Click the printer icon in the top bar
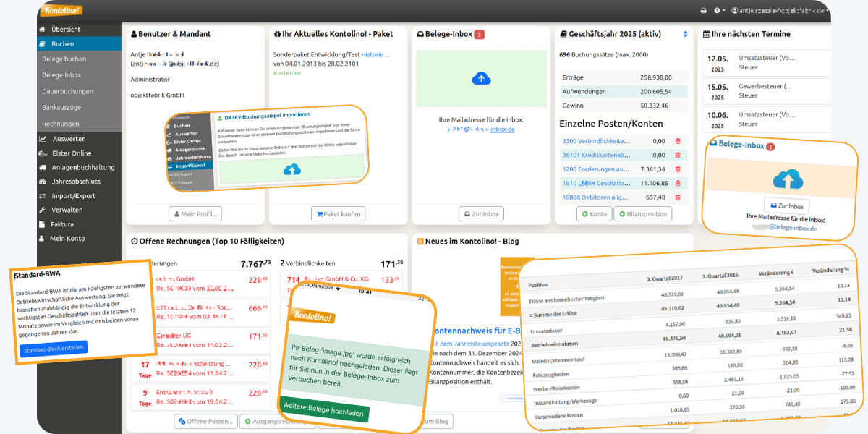 703,11
